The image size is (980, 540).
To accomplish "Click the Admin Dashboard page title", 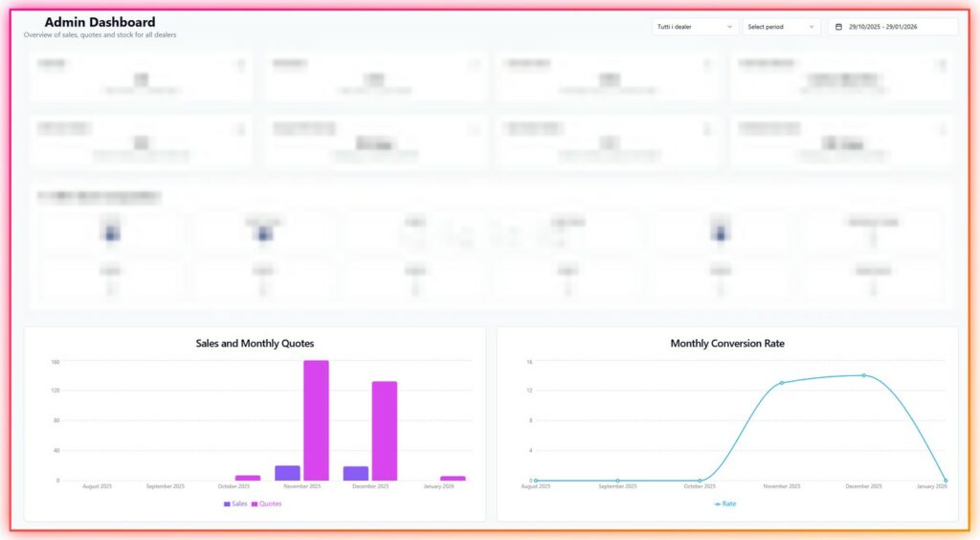I will coord(100,22).
